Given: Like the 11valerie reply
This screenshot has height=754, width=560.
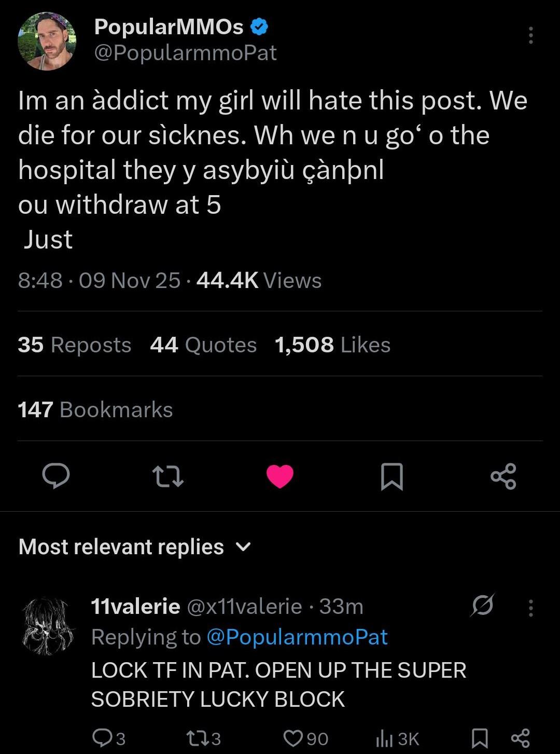Looking at the screenshot, I should [293, 738].
